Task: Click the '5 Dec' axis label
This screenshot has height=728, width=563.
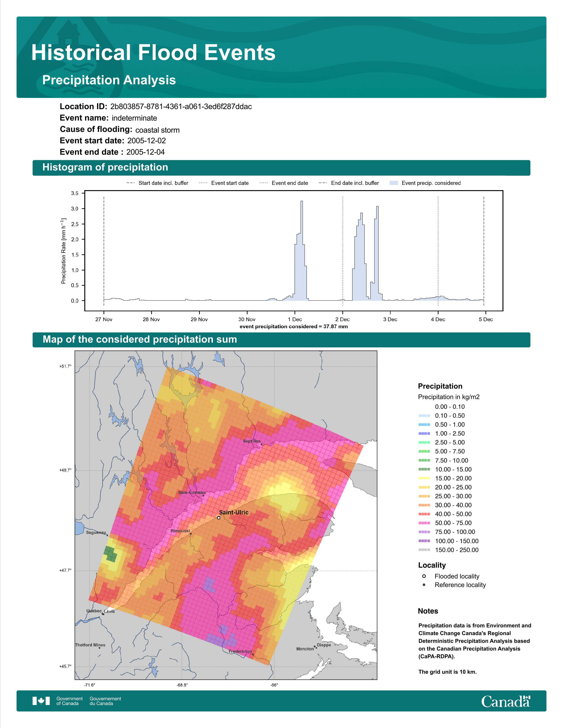Action: click(x=486, y=319)
